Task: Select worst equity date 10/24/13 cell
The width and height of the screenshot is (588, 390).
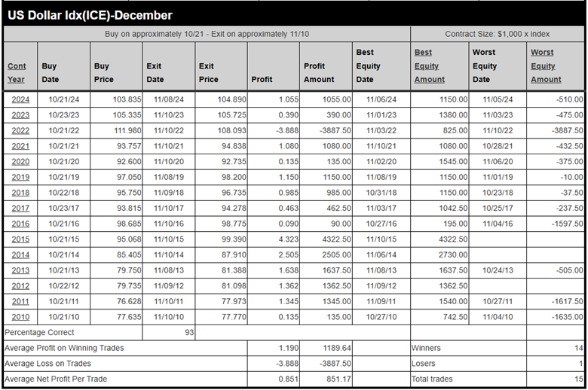Action: [498, 270]
